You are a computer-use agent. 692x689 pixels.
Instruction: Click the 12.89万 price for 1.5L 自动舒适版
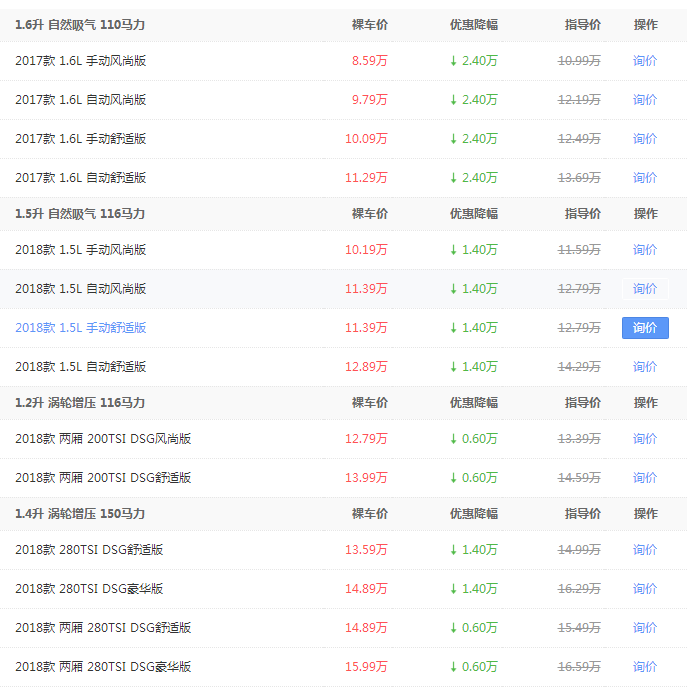[x=366, y=367]
